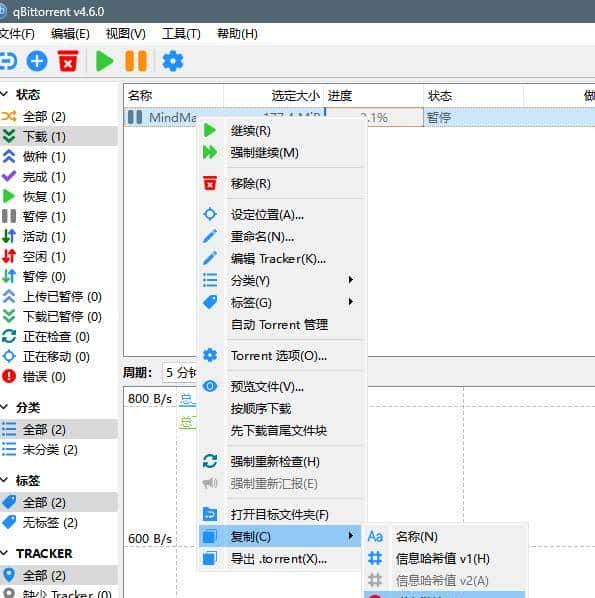The image size is (595, 598).
Task: Select status filter 下载 (1)
Action: tap(59, 137)
